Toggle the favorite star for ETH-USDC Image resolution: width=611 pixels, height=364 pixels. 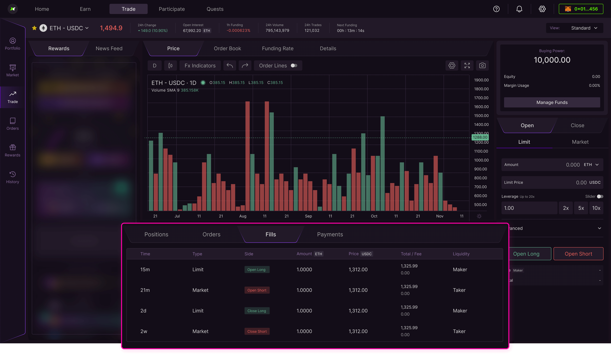(x=34, y=28)
